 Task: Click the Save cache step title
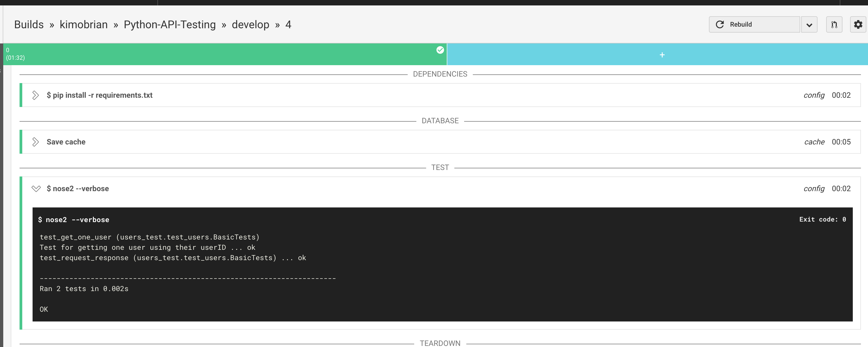click(x=66, y=142)
